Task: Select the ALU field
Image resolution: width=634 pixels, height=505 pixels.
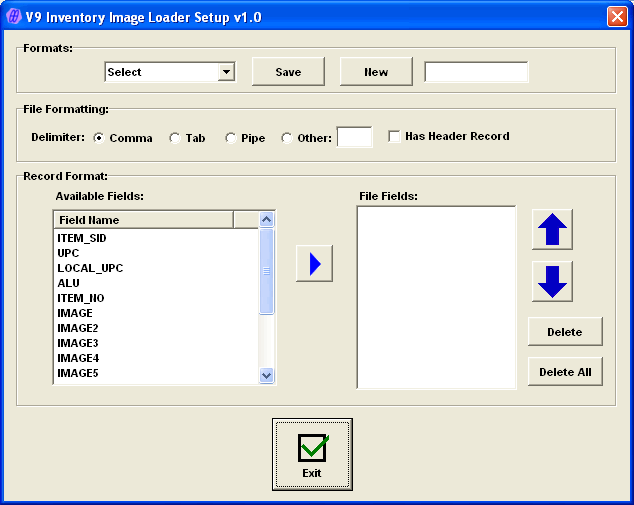Action: (156, 283)
